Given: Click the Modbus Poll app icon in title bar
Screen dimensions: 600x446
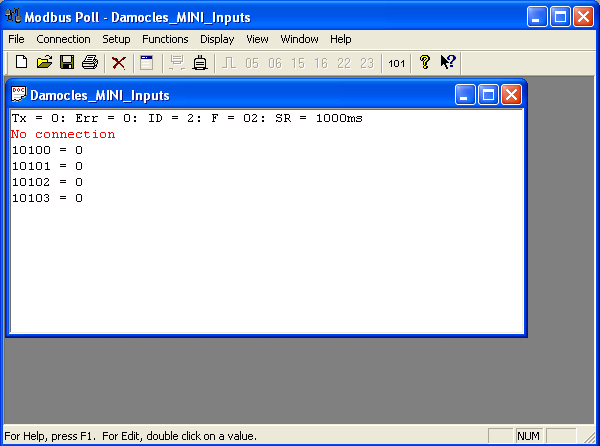Looking at the screenshot, I should [x=13, y=16].
